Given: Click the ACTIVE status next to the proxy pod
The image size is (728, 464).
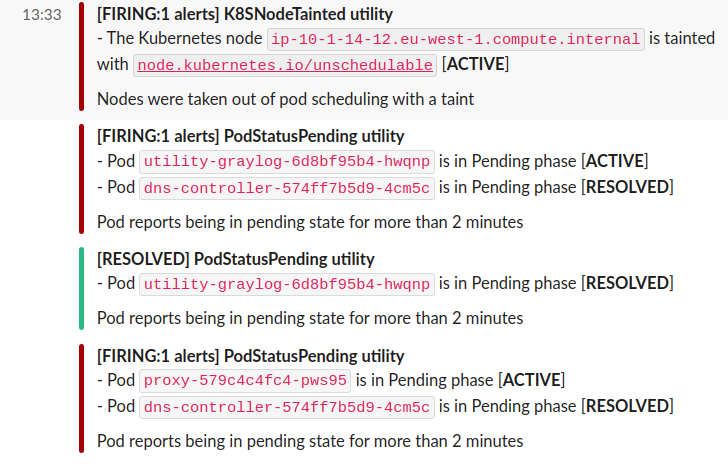Looking at the screenshot, I should tap(531, 380).
